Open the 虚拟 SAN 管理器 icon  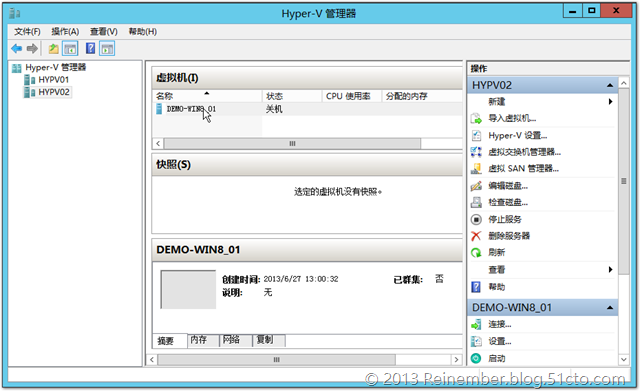(x=476, y=169)
